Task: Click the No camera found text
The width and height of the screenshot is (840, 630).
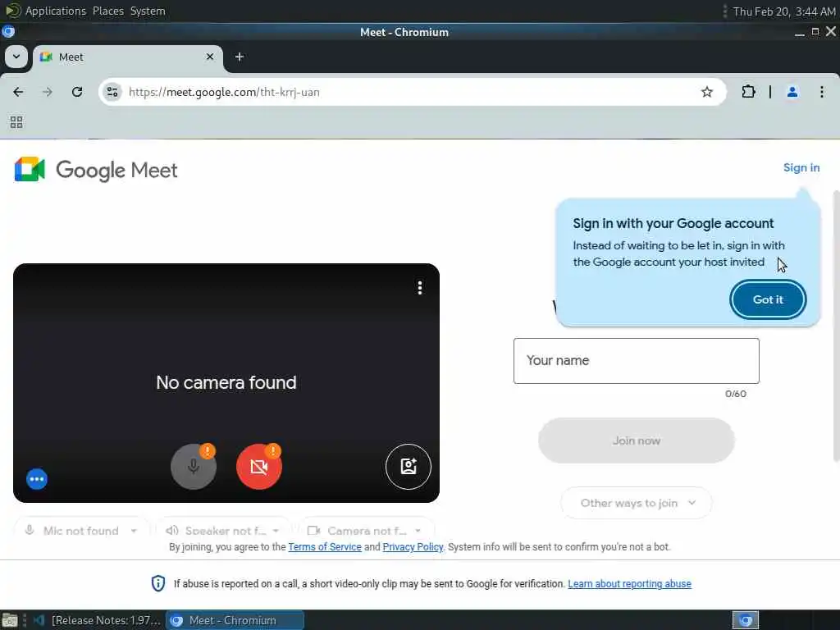Action: pos(226,382)
